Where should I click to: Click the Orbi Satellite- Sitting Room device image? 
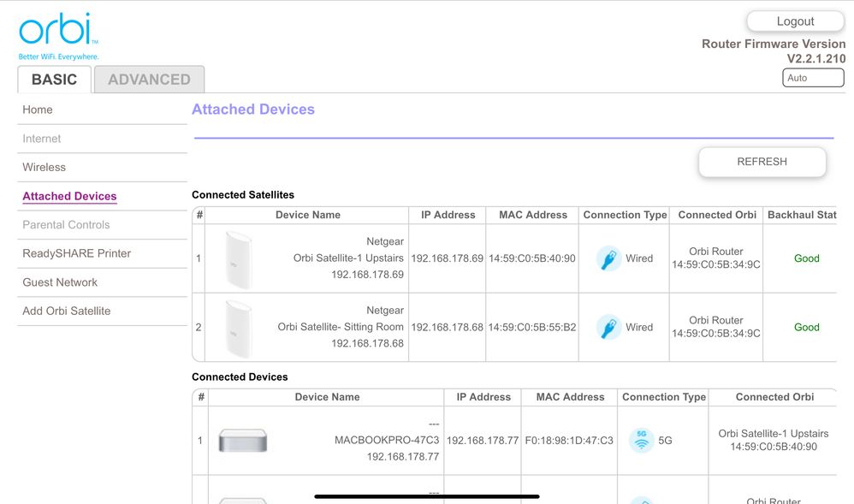tap(240, 327)
